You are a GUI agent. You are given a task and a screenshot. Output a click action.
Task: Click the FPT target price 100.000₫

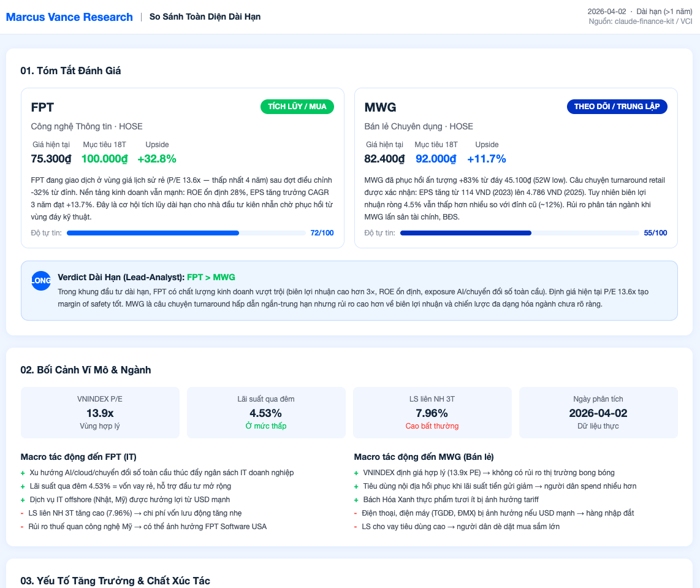click(x=104, y=159)
